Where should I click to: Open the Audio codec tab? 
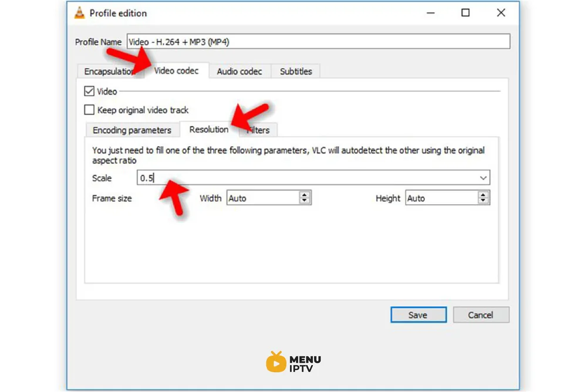click(x=239, y=71)
